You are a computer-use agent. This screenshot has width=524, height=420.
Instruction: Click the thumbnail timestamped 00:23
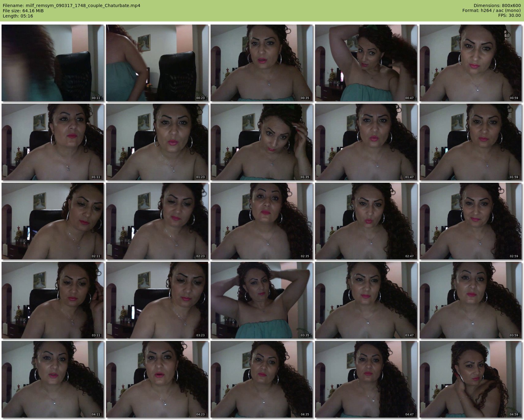point(157,63)
